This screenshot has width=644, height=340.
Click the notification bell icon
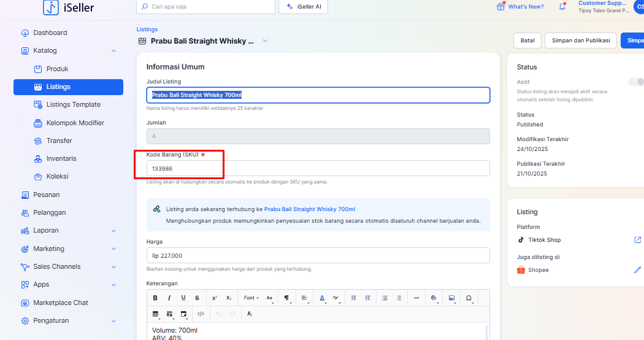[x=562, y=7]
